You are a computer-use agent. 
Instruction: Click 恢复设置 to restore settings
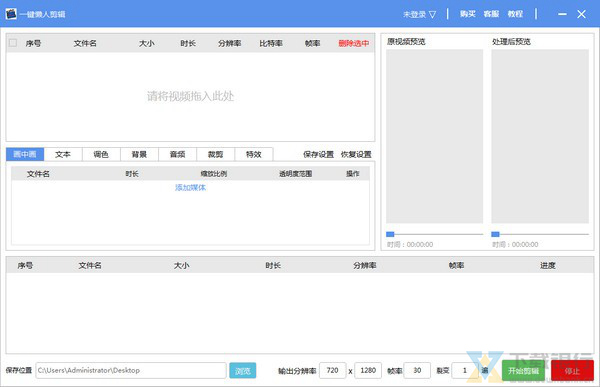(356, 154)
